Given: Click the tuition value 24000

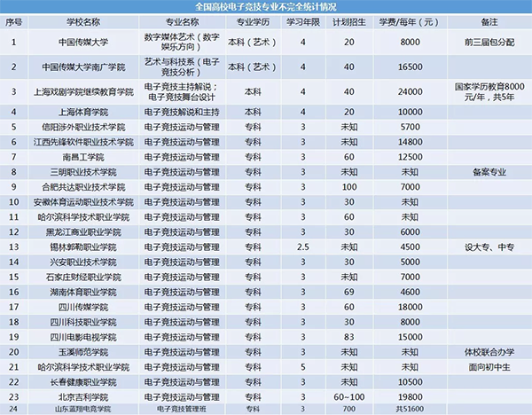Looking at the screenshot, I should click(410, 91).
